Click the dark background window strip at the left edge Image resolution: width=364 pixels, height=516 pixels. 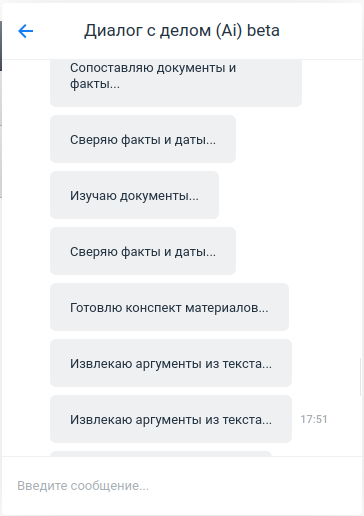pos(1,46)
